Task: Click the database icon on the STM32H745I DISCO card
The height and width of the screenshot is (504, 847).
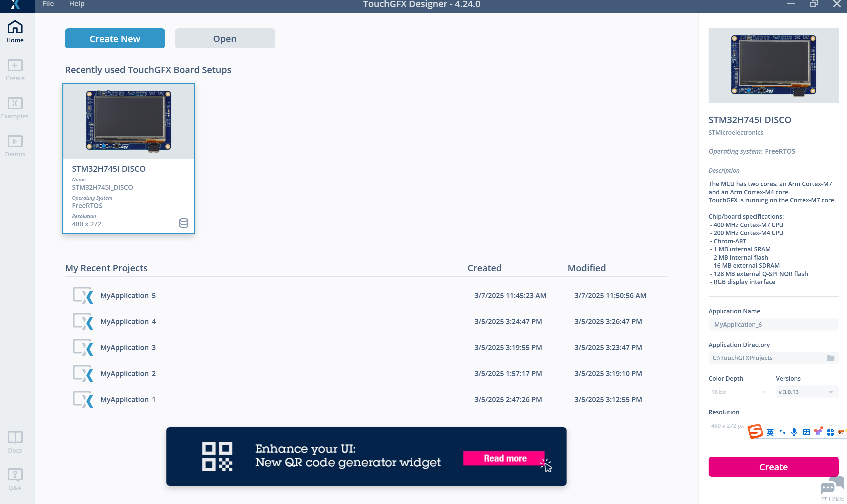Action: pos(183,223)
